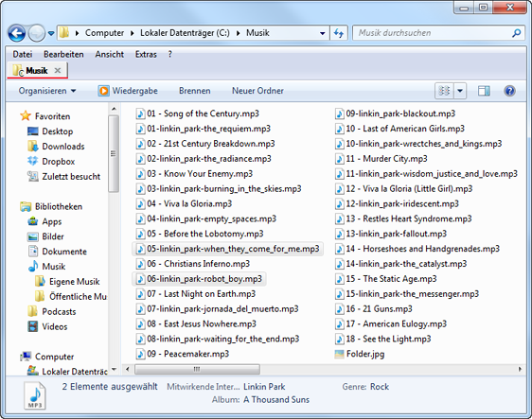Open the Organisieren dropdown
The height and width of the screenshot is (419, 532).
[47, 91]
